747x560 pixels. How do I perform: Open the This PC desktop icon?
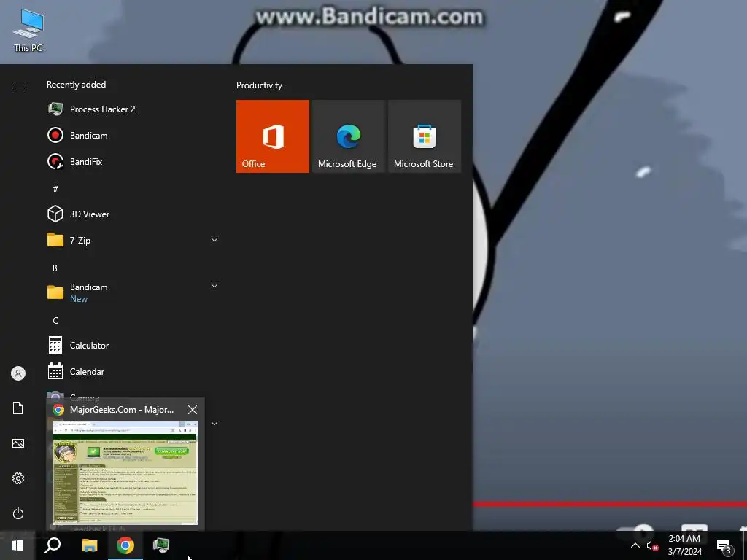[x=28, y=31]
